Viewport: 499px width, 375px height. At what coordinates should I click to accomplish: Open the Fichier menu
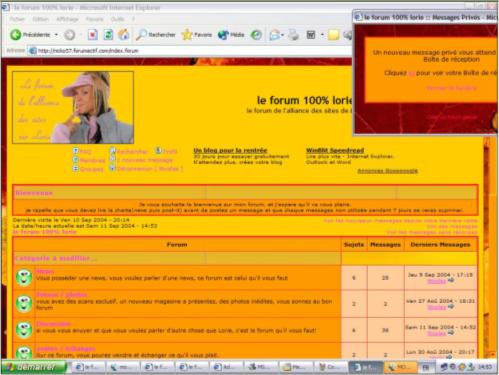[x=17, y=19]
